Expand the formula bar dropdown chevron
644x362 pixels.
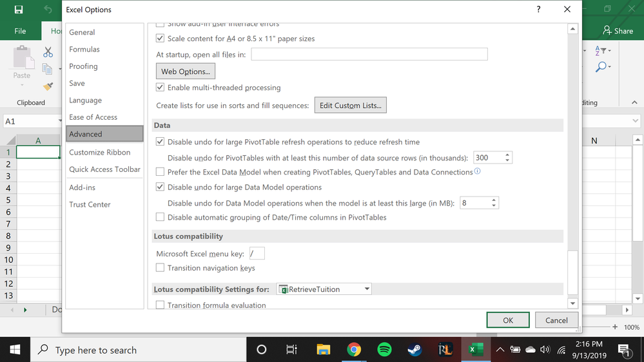tap(636, 120)
